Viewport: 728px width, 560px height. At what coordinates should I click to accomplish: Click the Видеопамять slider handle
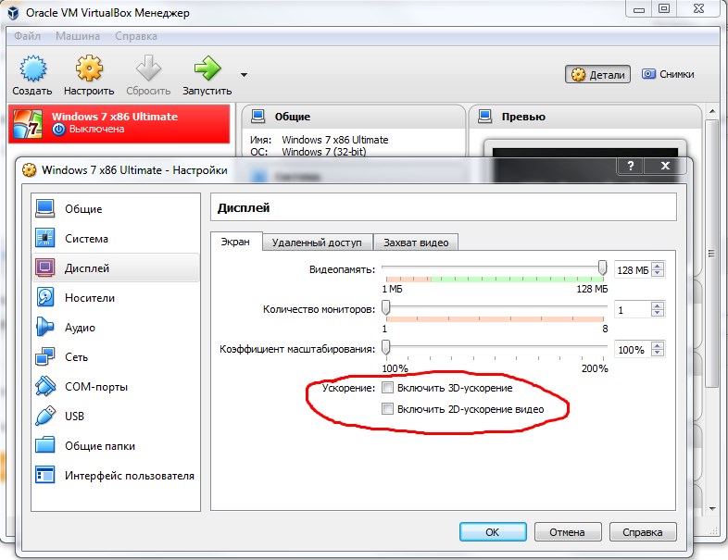pyautogui.click(x=602, y=268)
